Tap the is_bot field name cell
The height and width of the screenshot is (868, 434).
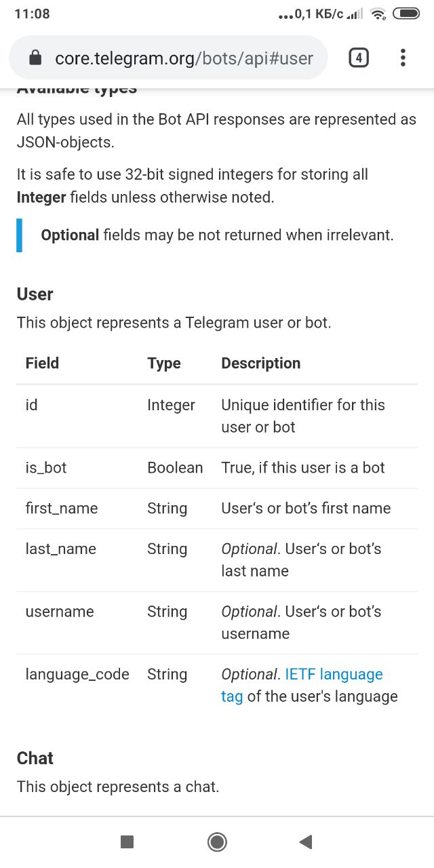tap(46, 468)
